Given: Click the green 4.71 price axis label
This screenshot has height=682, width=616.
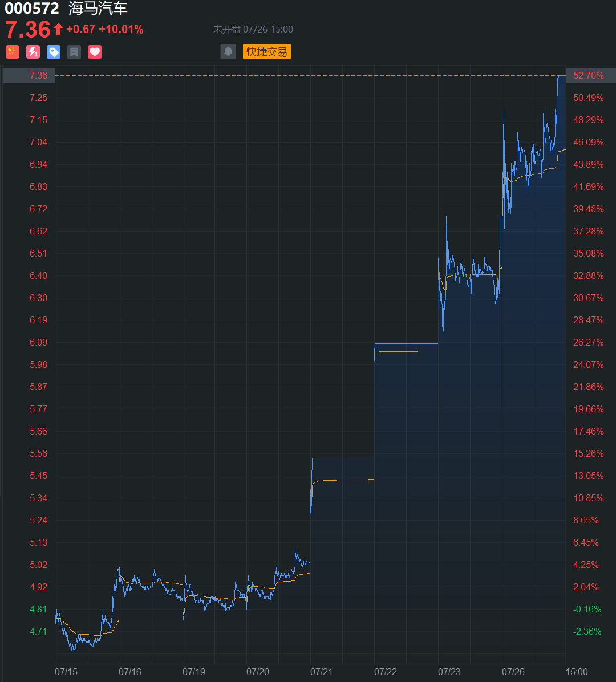Looking at the screenshot, I should pos(38,631).
